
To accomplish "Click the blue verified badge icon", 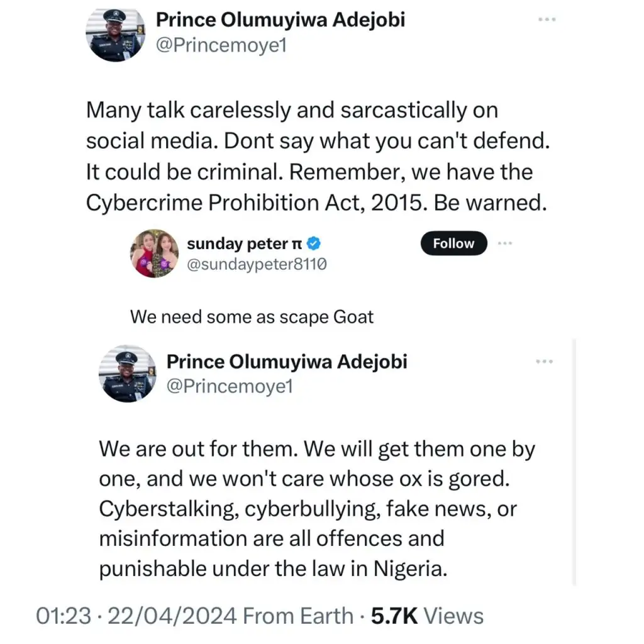I will coord(318,244).
